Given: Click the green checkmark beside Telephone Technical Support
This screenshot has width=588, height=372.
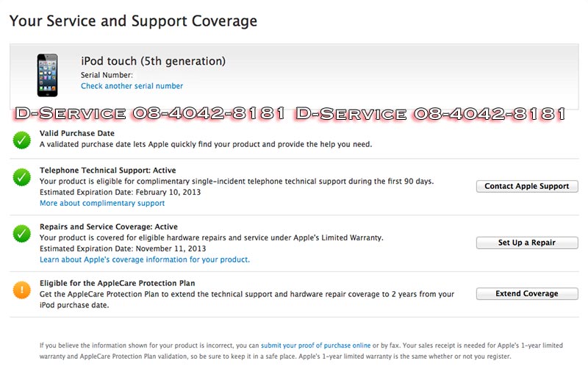Looking at the screenshot, I should click(x=22, y=177).
